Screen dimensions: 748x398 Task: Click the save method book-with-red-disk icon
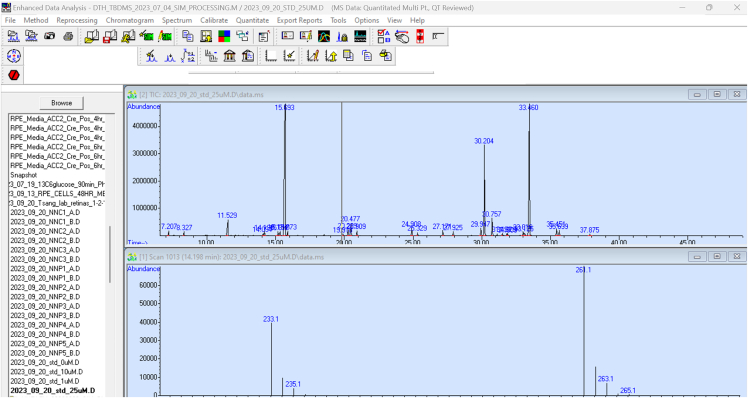tap(110, 36)
